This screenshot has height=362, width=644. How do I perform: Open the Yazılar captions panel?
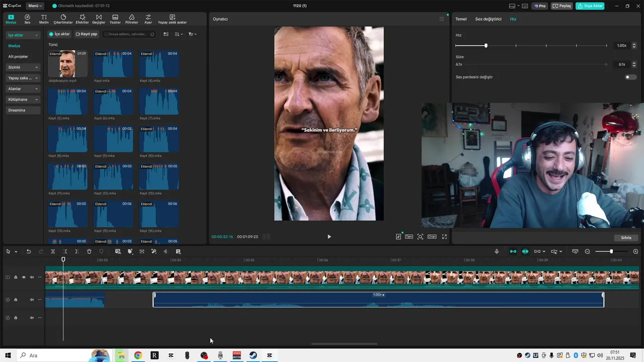point(115,19)
